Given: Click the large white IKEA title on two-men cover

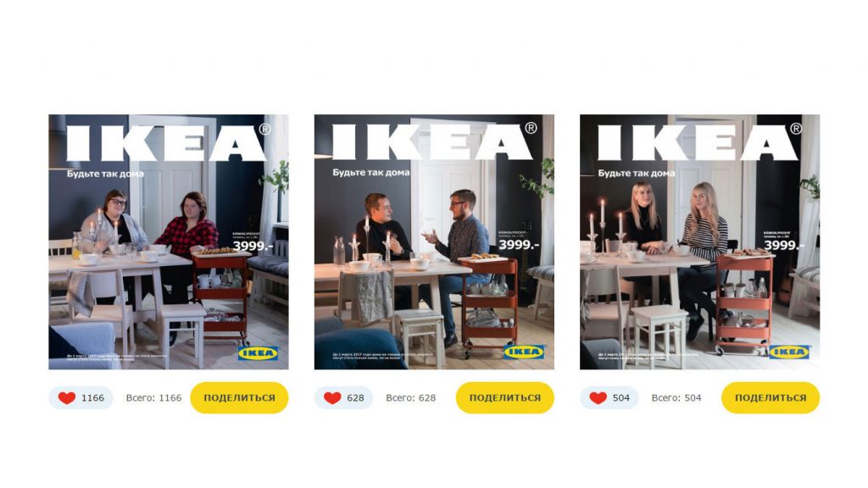Looking at the screenshot, I should point(431,142).
